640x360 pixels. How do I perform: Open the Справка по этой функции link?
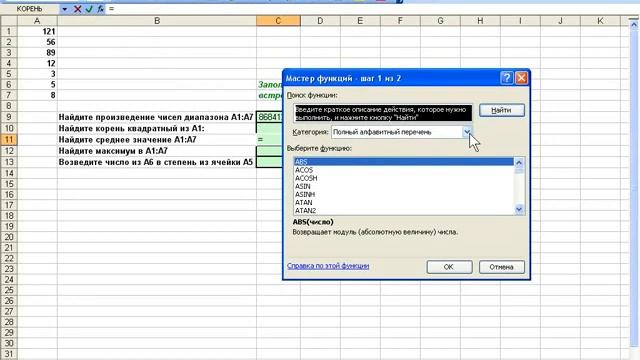pyautogui.click(x=328, y=266)
